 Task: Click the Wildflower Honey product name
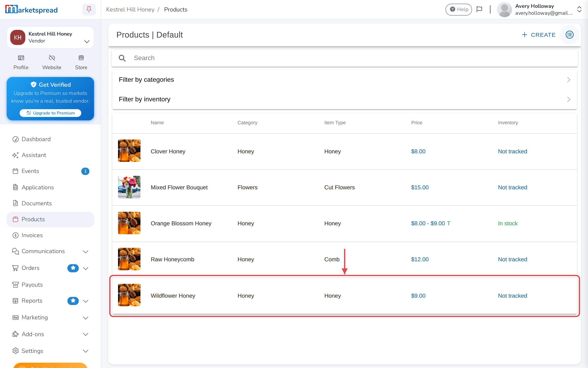point(173,296)
